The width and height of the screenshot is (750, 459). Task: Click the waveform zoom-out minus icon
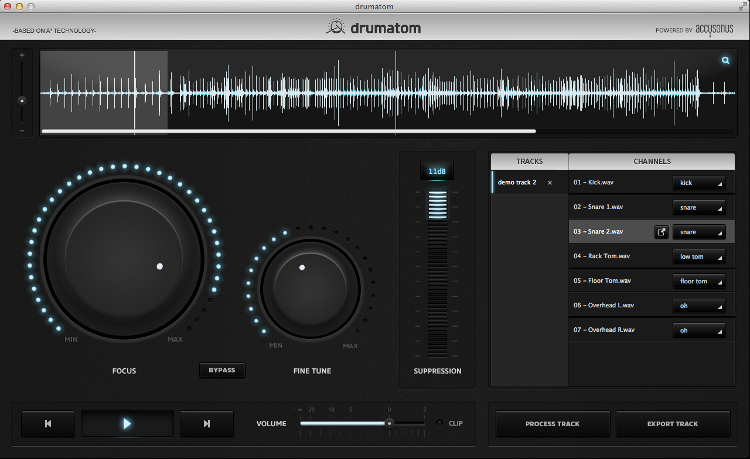[x=22, y=130]
